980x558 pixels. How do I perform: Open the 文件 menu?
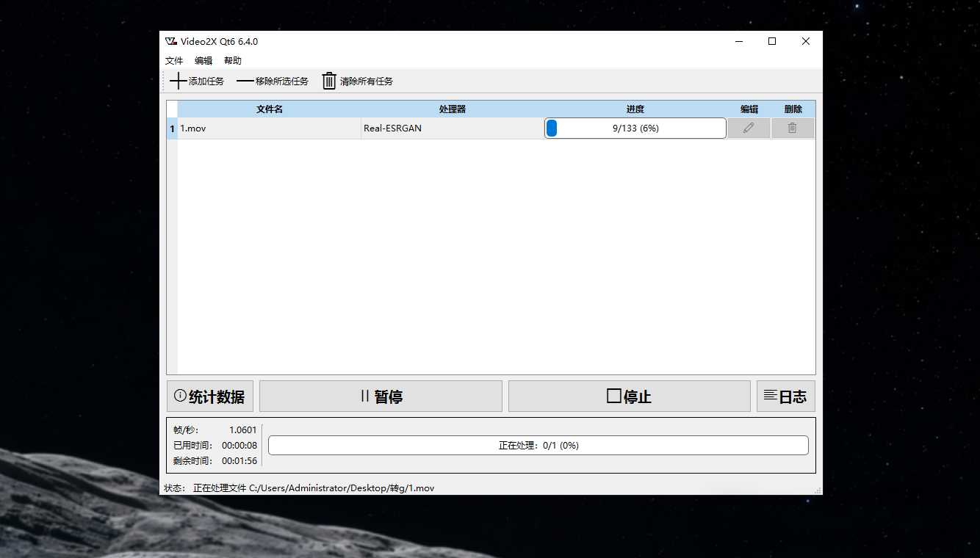[x=174, y=61]
